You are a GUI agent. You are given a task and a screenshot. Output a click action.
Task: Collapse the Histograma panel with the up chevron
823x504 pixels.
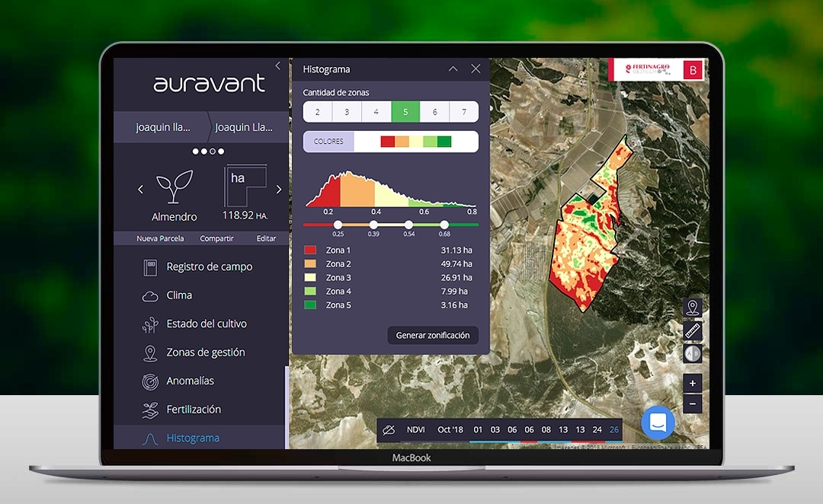click(453, 69)
